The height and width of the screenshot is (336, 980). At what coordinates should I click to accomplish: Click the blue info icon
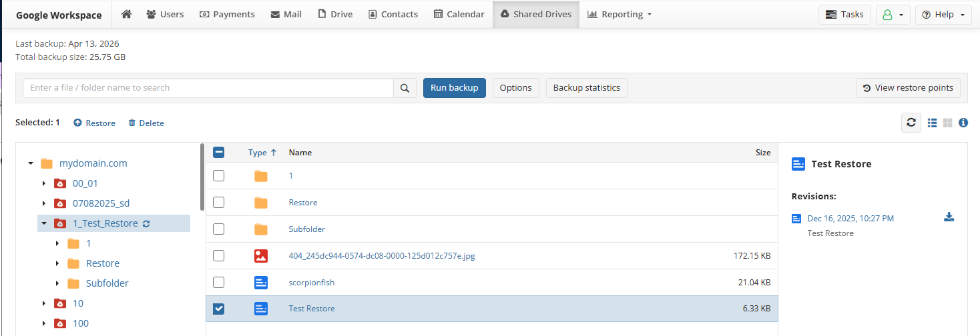click(963, 123)
